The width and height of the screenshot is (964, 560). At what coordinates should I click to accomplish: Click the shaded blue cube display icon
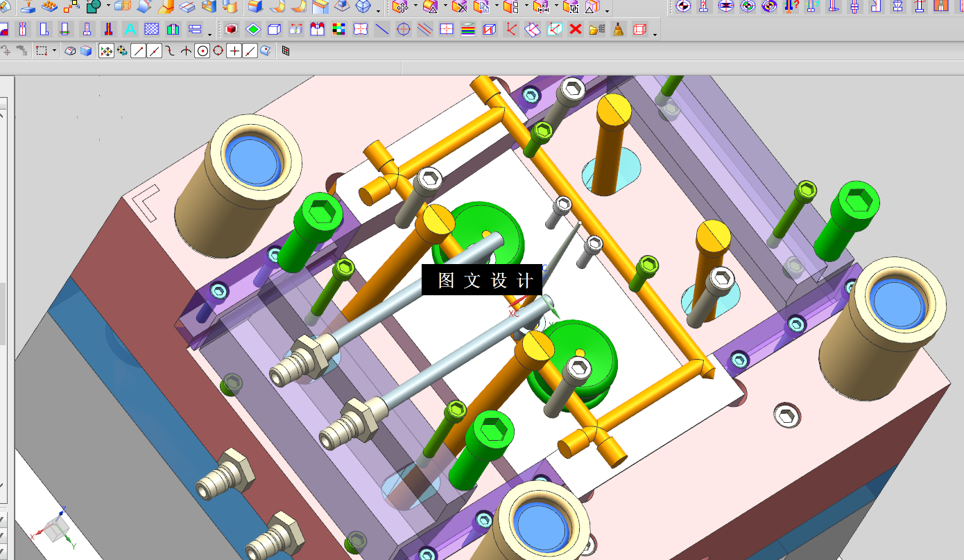[x=86, y=51]
